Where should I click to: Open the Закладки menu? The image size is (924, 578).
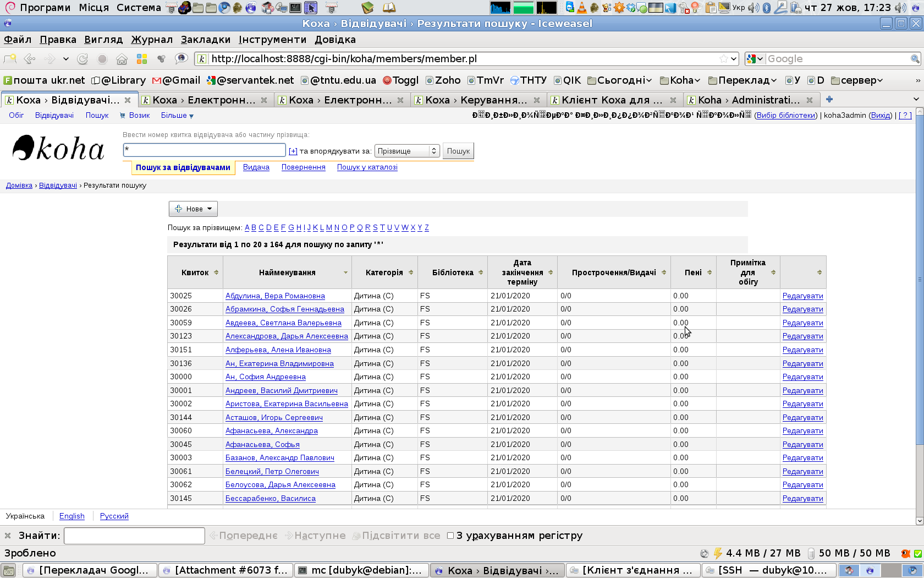point(205,40)
